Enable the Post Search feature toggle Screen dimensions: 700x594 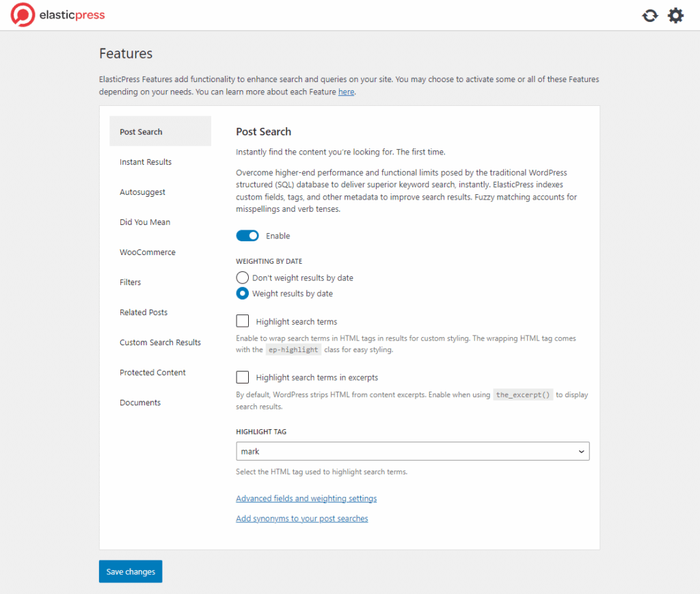(247, 235)
